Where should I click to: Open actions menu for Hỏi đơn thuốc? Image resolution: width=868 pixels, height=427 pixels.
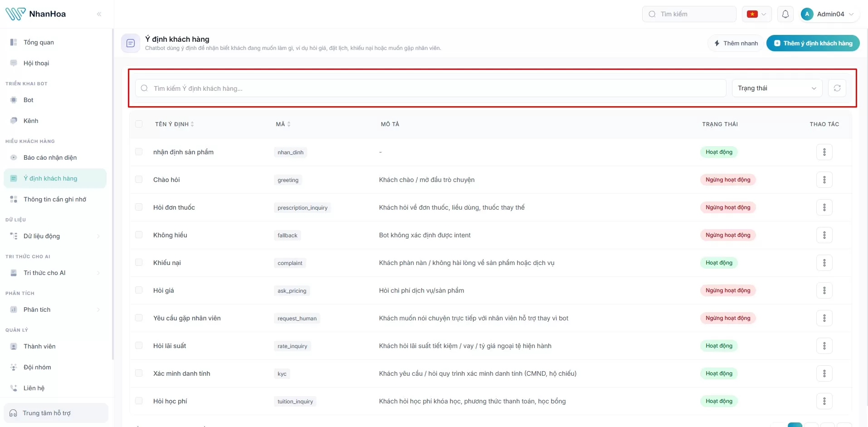824,207
